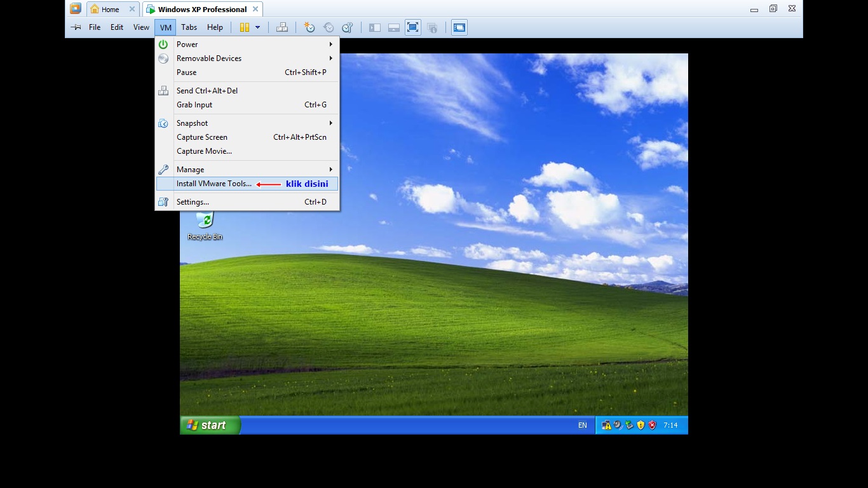This screenshot has width=868, height=488.
Task: Expand the Removable Devices submenu
Action: pos(209,58)
